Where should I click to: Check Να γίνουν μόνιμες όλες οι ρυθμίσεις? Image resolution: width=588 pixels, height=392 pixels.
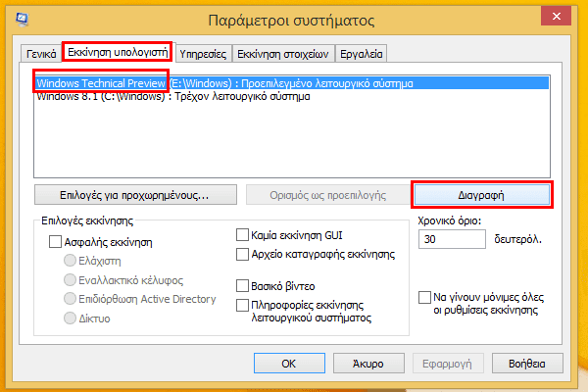point(424,298)
